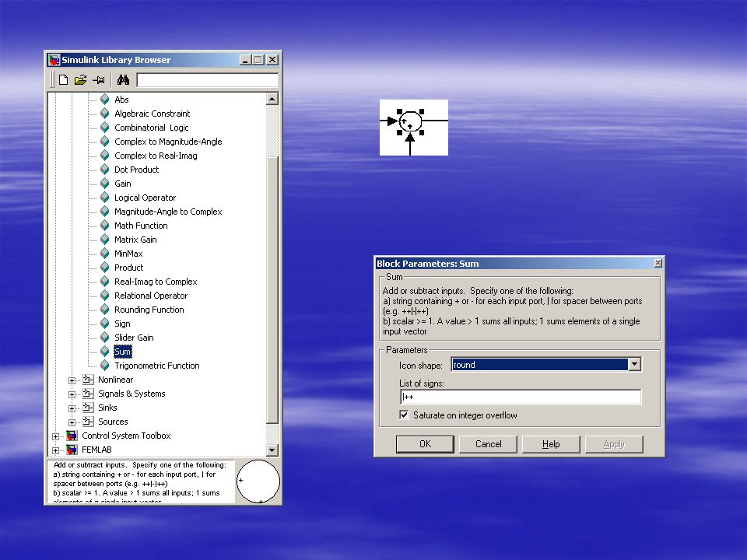The width and height of the screenshot is (747, 560).
Task: Maximize the Simulink Library Browser window
Action: [258, 60]
